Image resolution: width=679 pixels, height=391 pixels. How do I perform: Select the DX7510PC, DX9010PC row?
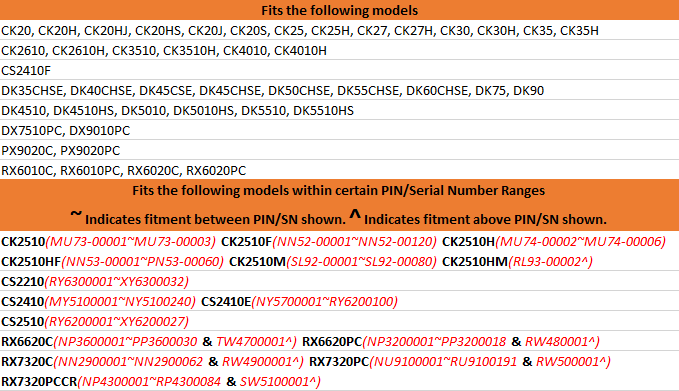point(340,130)
